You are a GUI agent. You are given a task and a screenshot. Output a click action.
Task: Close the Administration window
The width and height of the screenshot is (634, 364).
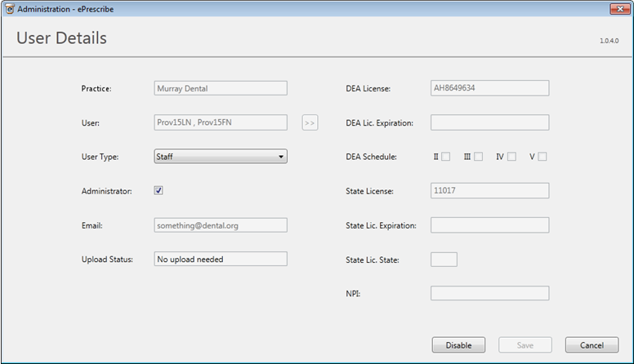pos(614,8)
